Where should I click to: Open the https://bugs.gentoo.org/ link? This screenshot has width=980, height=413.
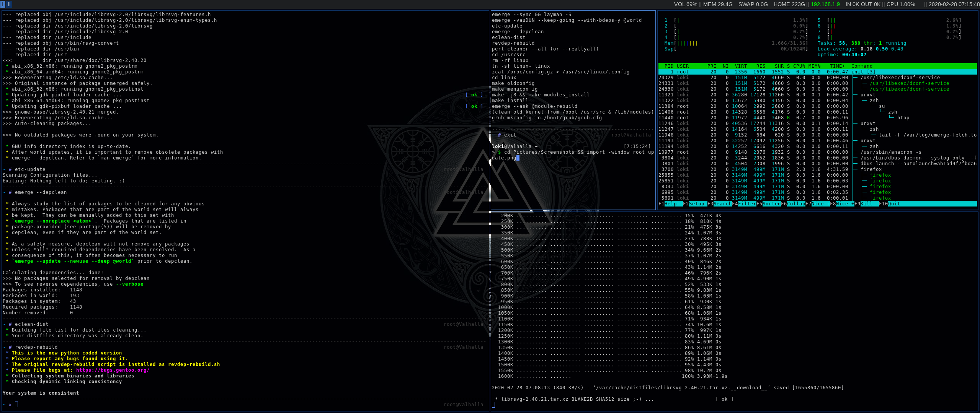(113, 370)
